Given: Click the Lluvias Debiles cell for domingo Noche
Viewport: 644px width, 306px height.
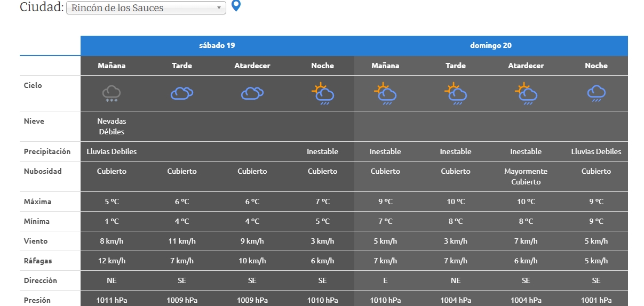Looking at the screenshot, I should (x=596, y=151).
